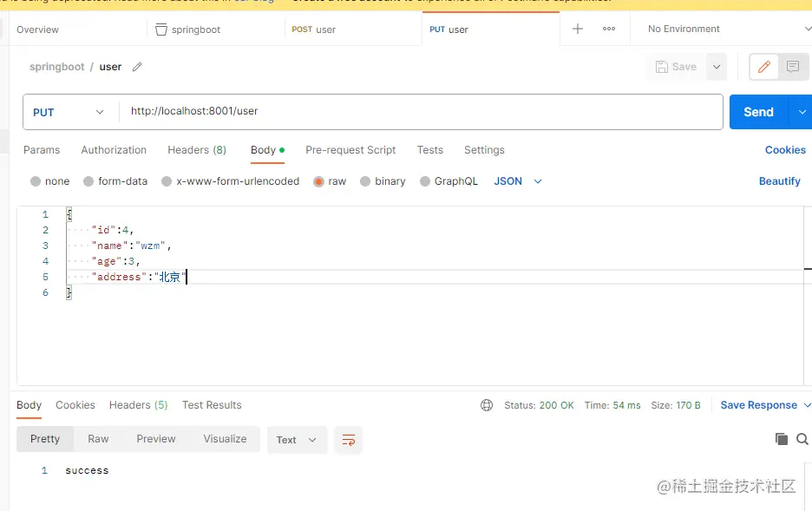This screenshot has width=812, height=511.
Task: Switch to edit mode pencil icon
Action: (x=763, y=67)
